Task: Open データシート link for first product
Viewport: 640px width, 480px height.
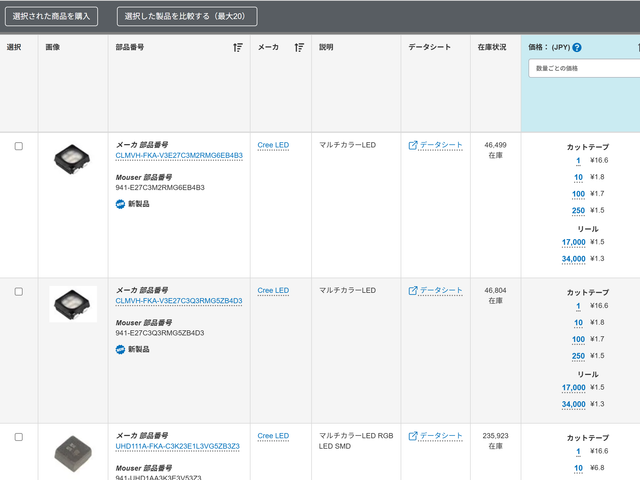Action: tap(441, 145)
